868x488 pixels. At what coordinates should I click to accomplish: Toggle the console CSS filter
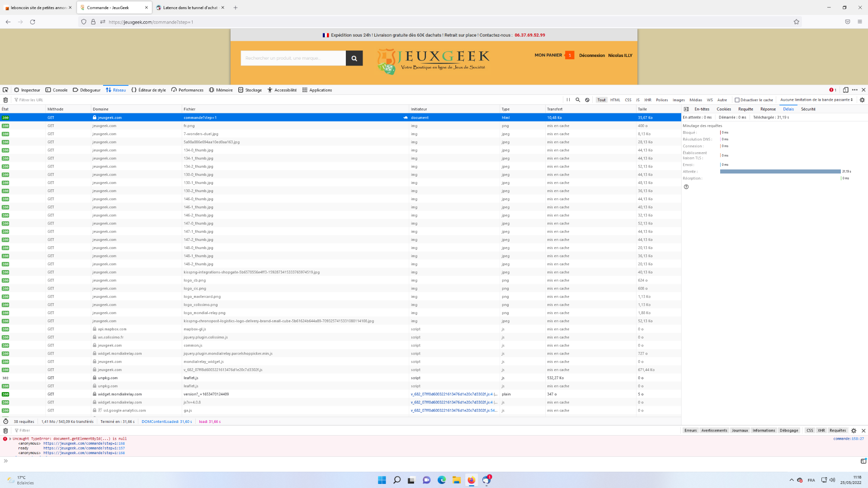point(810,431)
